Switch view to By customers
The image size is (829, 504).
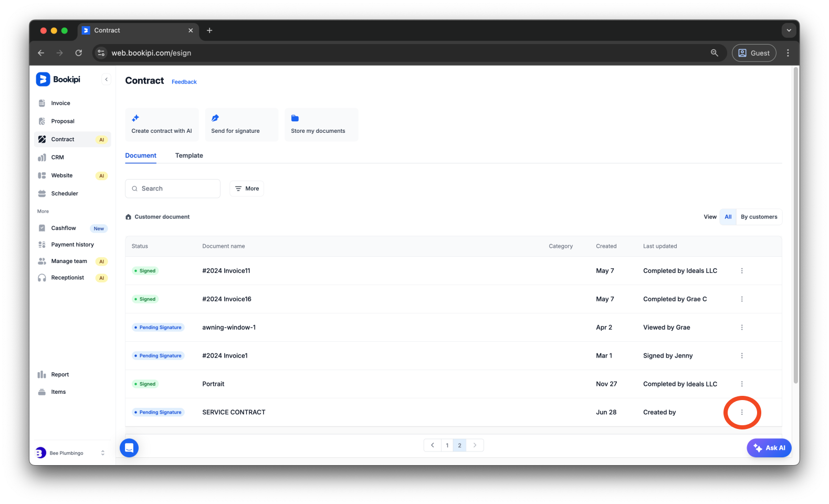[759, 217]
